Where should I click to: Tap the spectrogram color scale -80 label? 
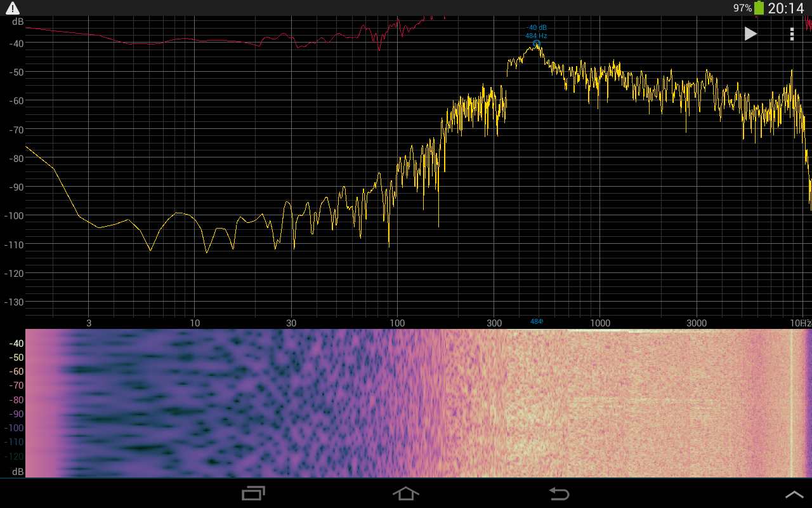(x=15, y=399)
